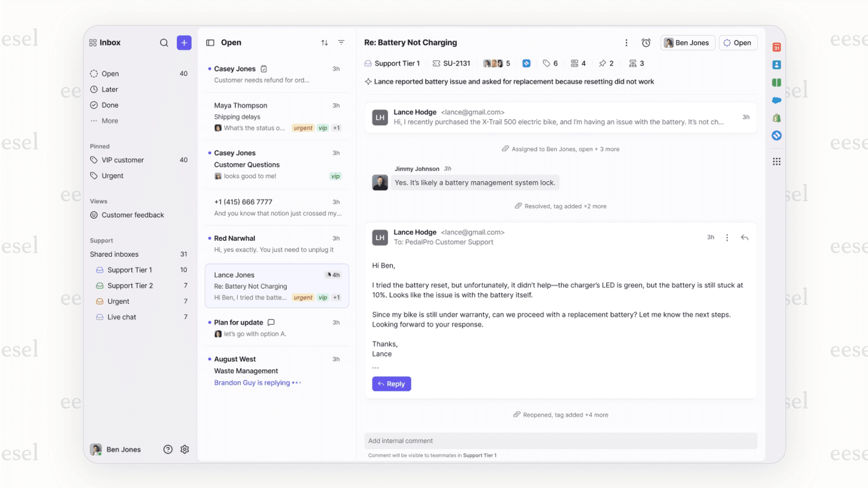Open the Shopify integration icon

777,118
